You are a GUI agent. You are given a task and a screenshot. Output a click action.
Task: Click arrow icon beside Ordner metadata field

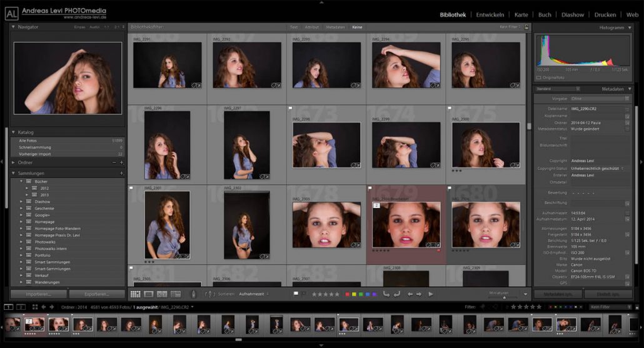627,122
